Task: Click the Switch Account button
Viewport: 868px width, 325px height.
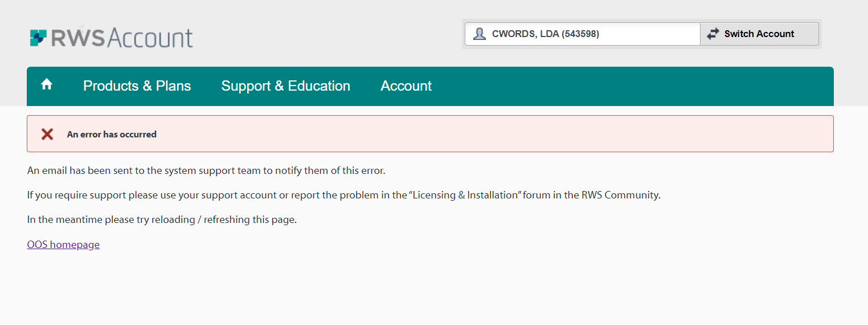Action: (x=759, y=34)
